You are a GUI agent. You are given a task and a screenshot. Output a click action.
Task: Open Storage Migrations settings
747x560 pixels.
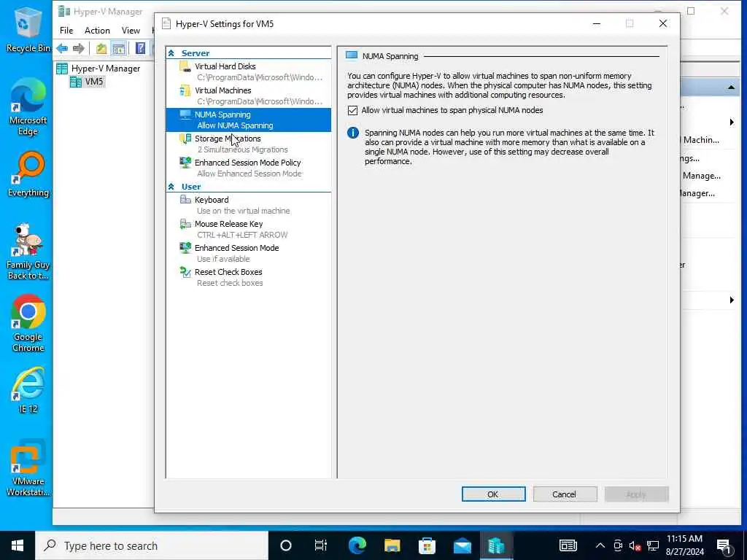[248, 144]
